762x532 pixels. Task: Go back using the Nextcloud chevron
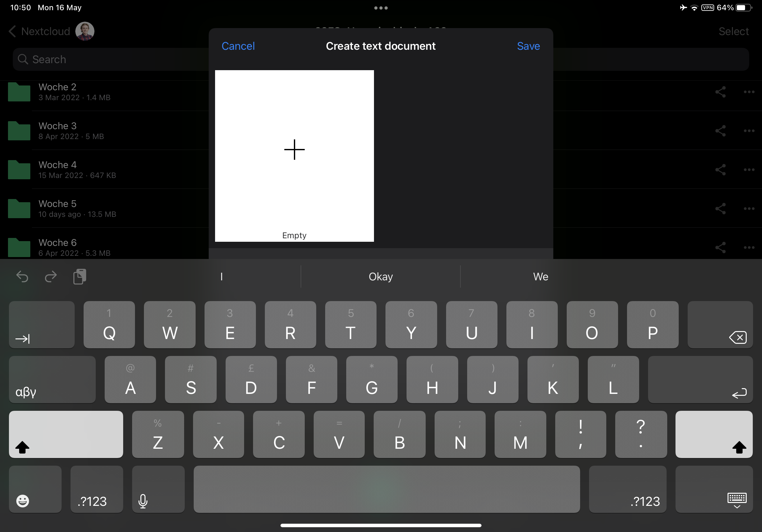12,31
